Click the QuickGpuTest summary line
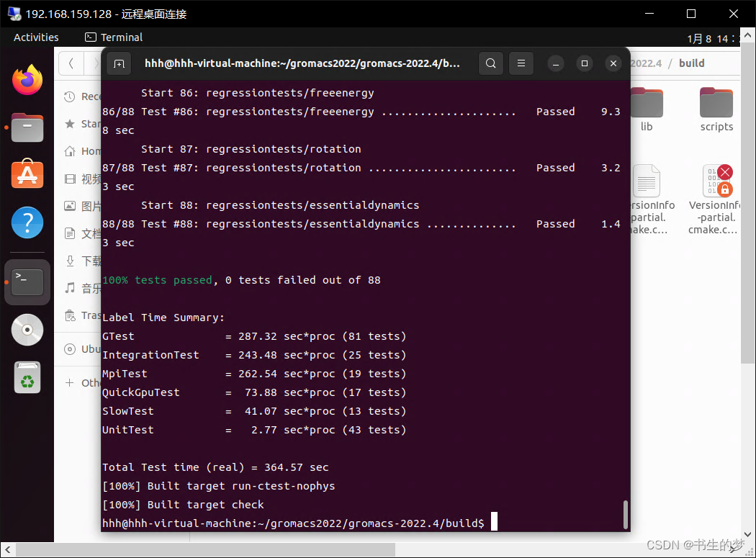Screen dimensions: 756x558 pos(254,392)
